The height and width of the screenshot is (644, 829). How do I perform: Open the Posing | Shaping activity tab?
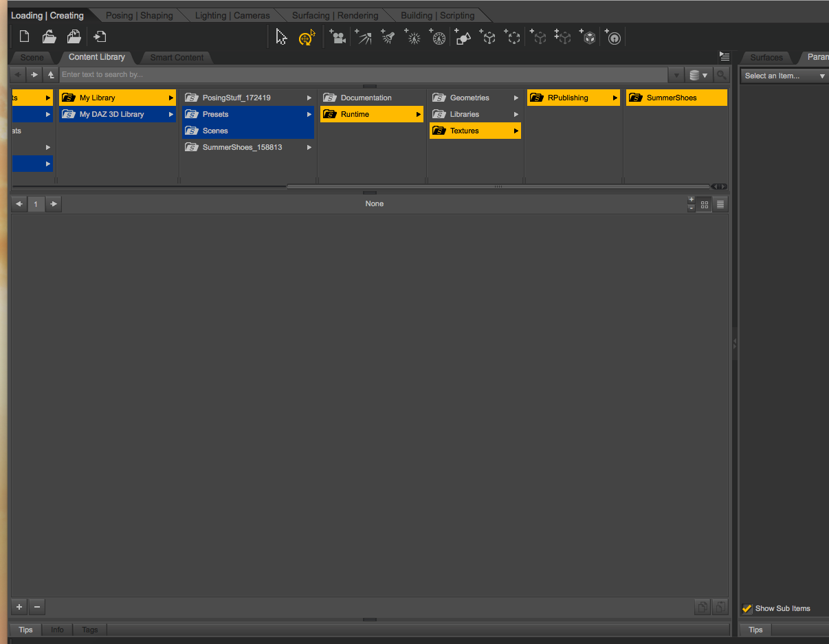(x=139, y=15)
